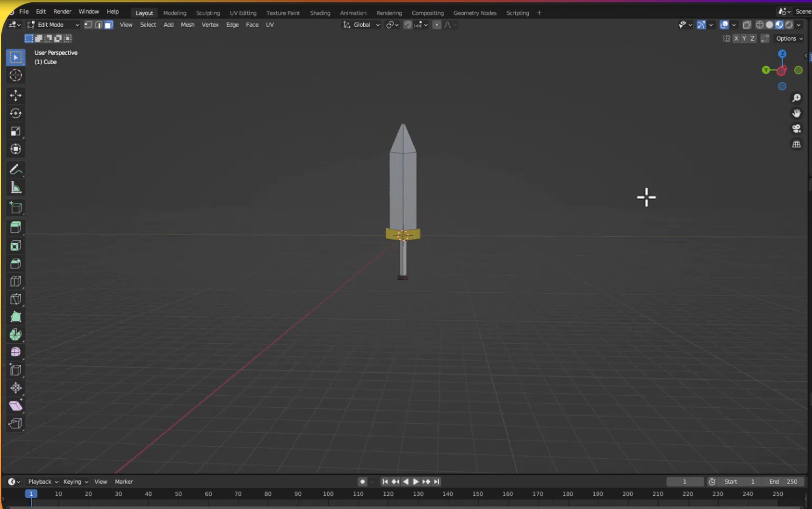Screen dimensions: 812x509
Task: Toggle camera view from viewport icons
Action: [796, 129]
